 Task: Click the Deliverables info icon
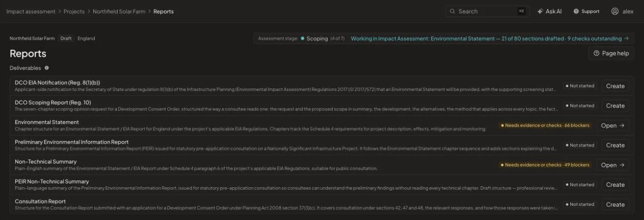click(x=47, y=68)
